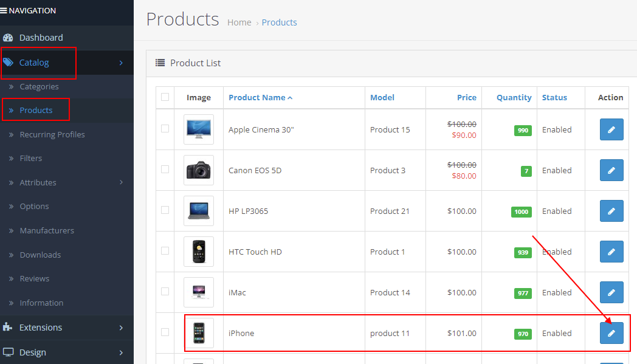
Task: Edit the HP LP3065 product
Action: (x=611, y=211)
